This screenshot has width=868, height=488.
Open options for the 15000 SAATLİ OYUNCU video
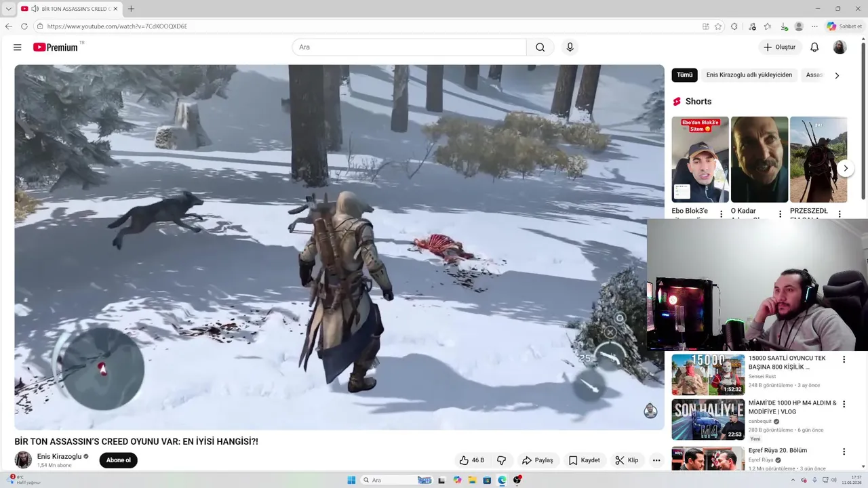(844, 360)
